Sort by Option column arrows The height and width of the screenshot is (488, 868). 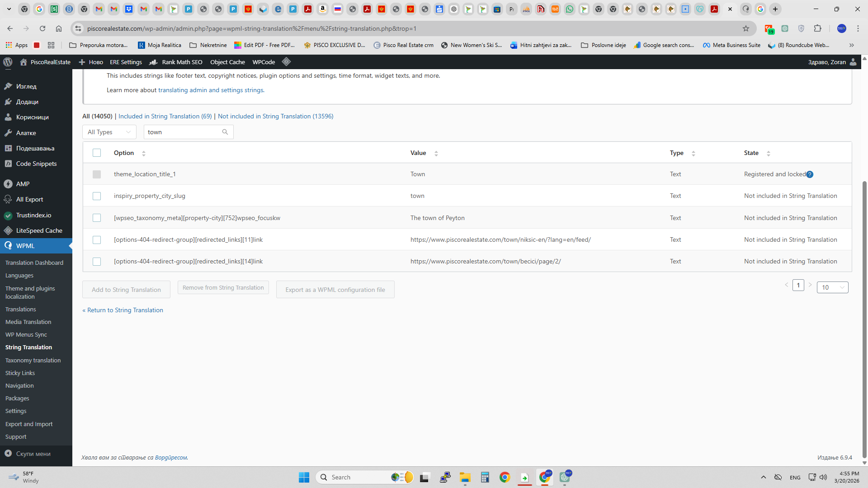[x=144, y=153]
